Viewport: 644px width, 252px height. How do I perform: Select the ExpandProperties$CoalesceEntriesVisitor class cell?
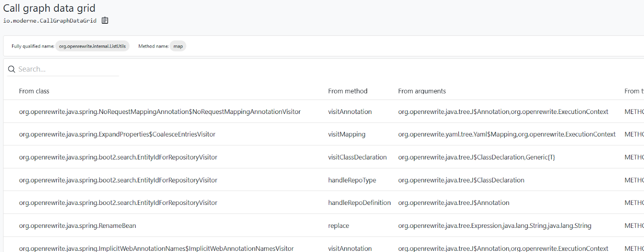point(117,134)
